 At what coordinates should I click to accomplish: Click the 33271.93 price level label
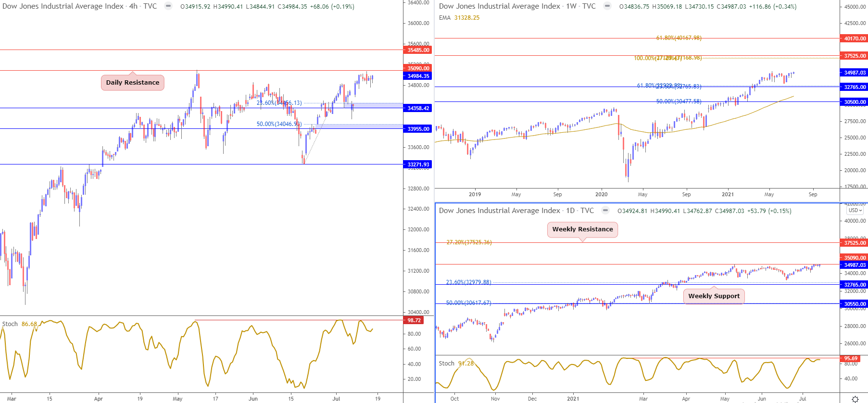pos(417,164)
